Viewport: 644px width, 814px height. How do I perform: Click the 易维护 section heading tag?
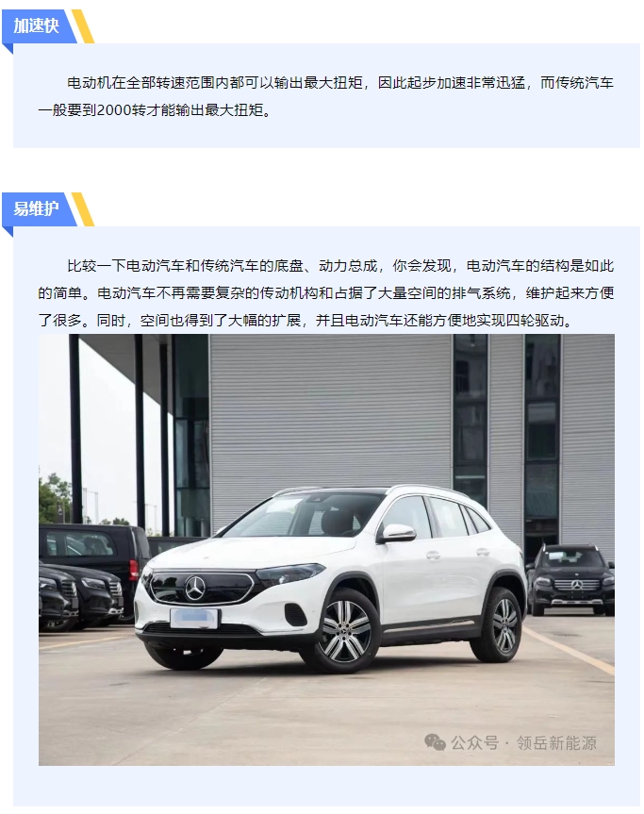(x=37, y=208)
